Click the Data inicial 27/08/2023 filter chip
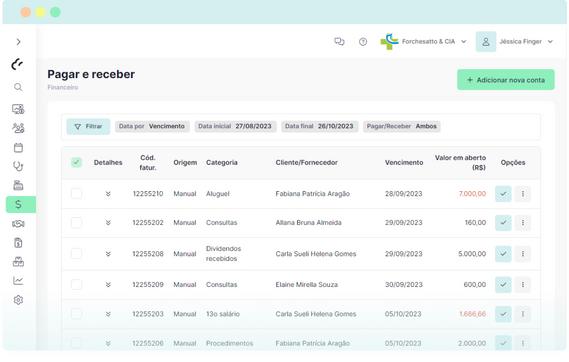Viewport: 569px width, 362px height. (x=235, y=126)
